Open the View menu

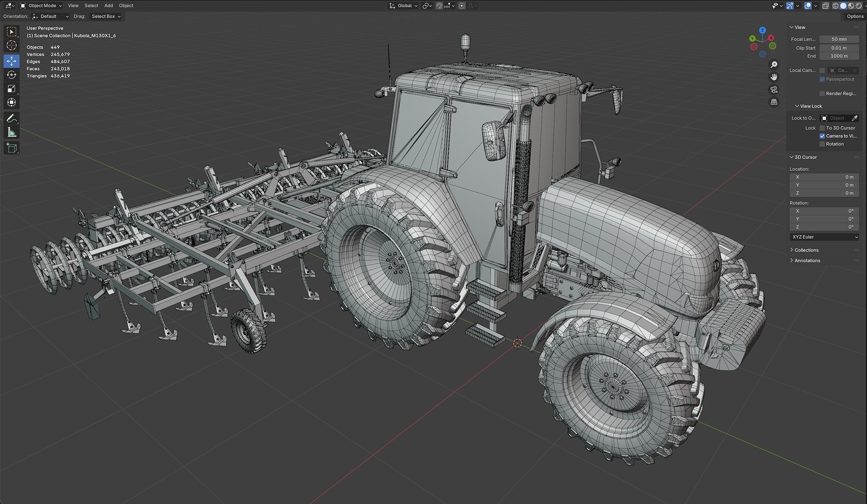73,6
